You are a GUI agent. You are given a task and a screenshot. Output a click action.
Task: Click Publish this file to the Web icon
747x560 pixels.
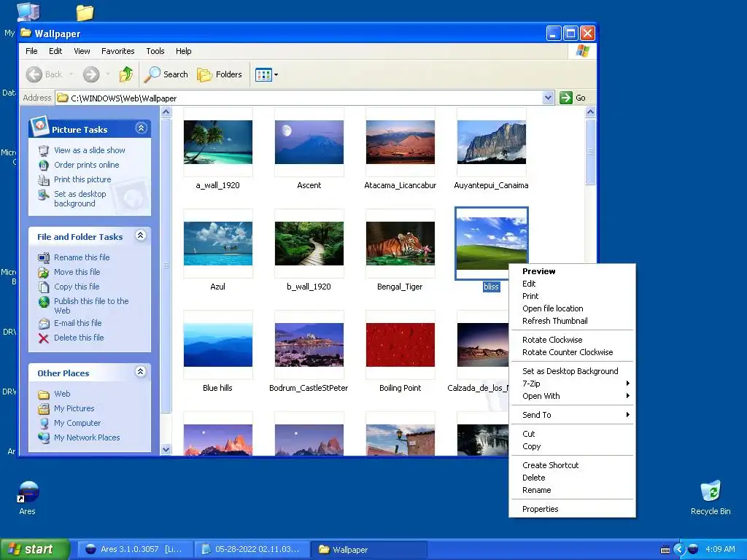coord(44,302)
